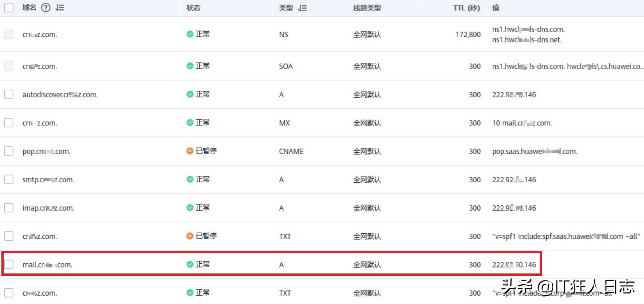Image resolution: width=644 pixels, height=304 pixels.
Task: Click the help icon beside 域名 header
Action: [x=45, y=8]
